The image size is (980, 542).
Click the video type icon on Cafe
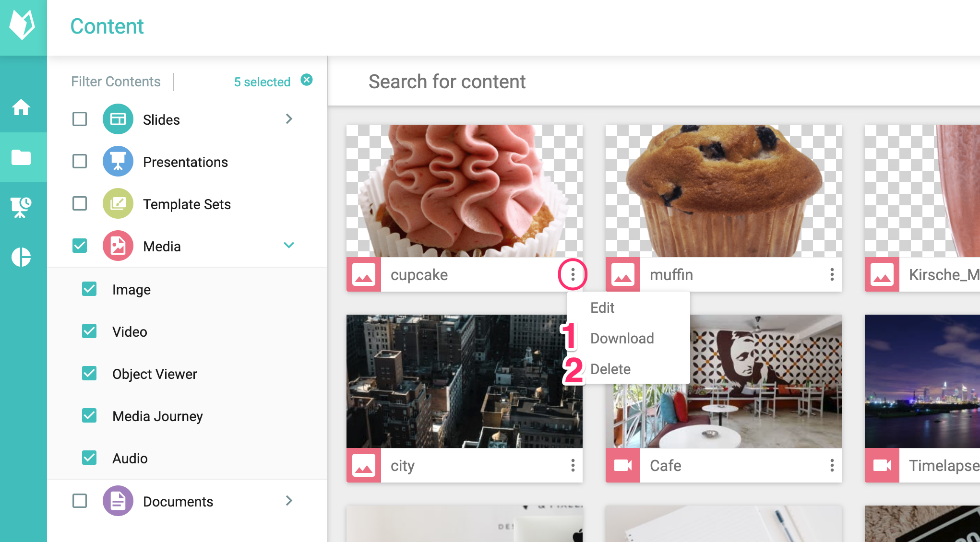click(623, 465)
